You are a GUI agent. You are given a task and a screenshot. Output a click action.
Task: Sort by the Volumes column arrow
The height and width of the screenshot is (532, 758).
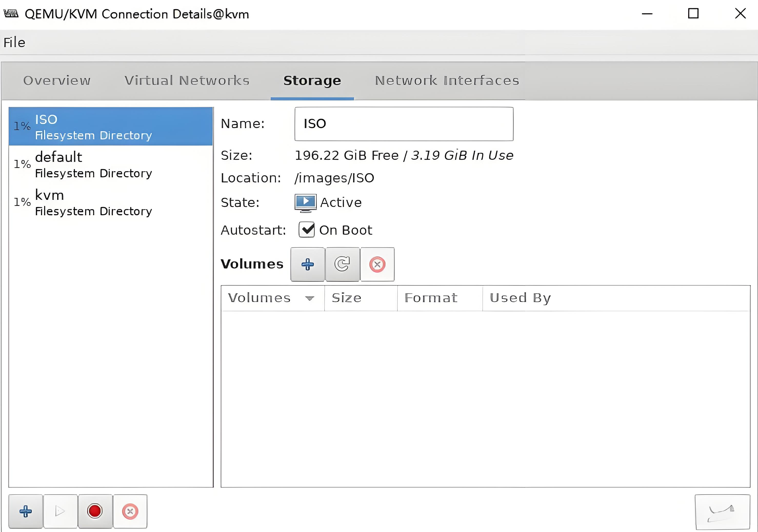coord(309,298)
